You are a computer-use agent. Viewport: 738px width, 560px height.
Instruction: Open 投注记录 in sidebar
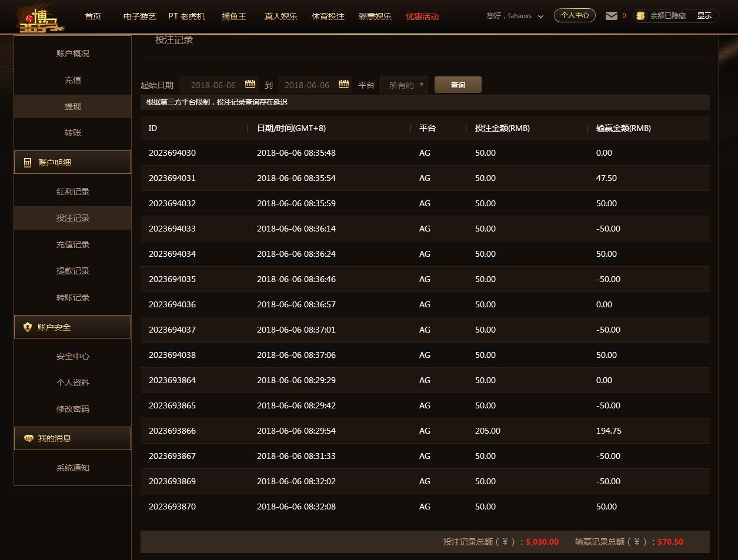pyautogui.click(x=73, y=218)
